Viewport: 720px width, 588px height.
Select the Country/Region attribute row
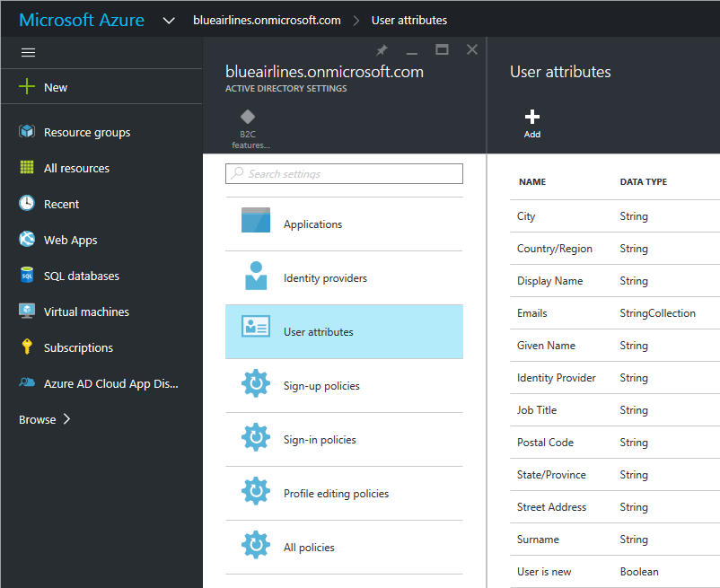pos(615,249)
